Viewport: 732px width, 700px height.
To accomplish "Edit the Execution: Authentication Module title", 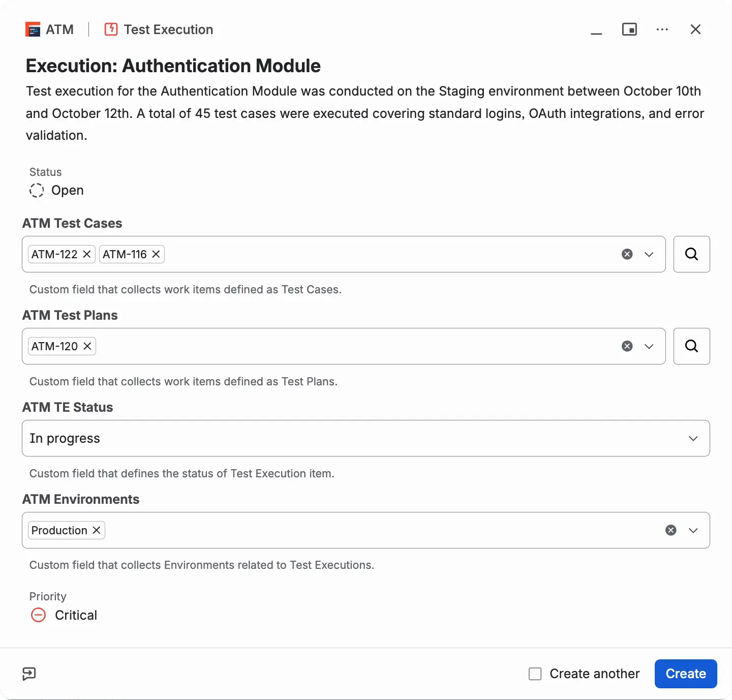I will [173, 66].
